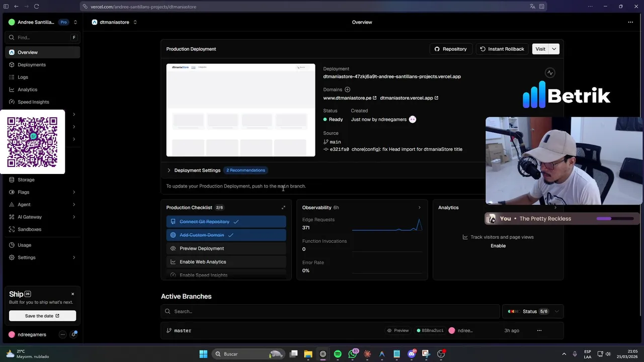
Task: Expand the Production Checklist panel fullscreen icon
Action: pos(283,208)
